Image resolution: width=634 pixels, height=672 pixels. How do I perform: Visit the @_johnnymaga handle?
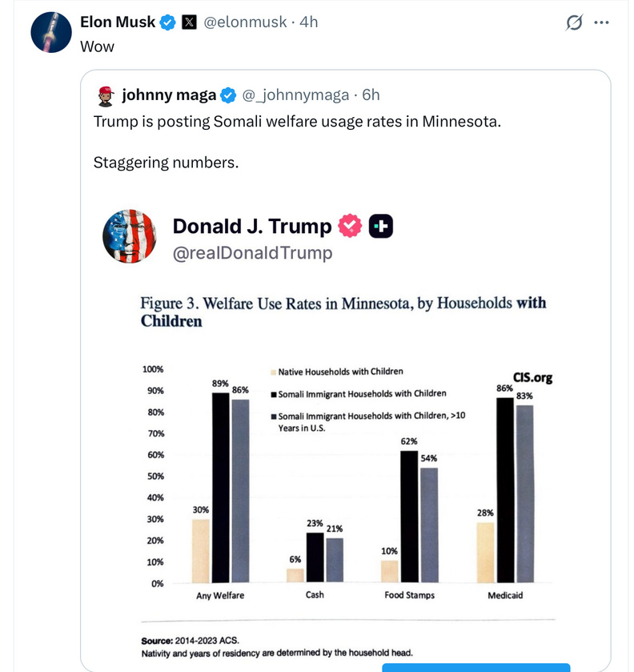point(295,95)
